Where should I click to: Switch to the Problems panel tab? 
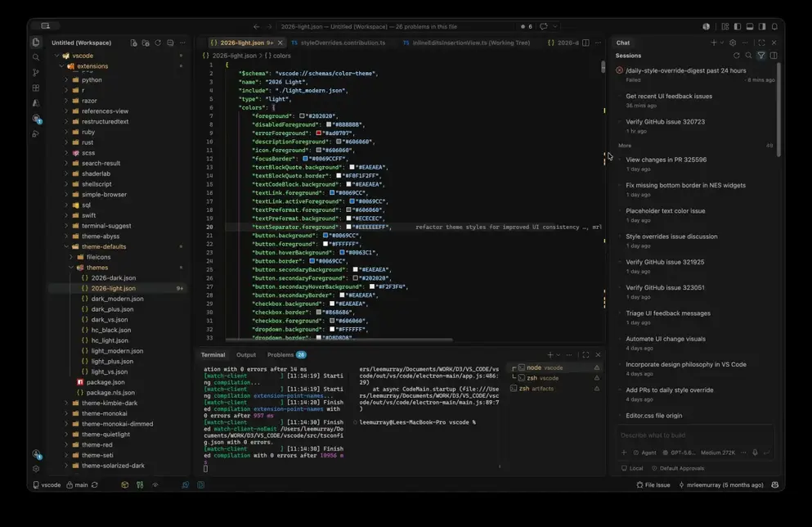(x=286, y=355)
